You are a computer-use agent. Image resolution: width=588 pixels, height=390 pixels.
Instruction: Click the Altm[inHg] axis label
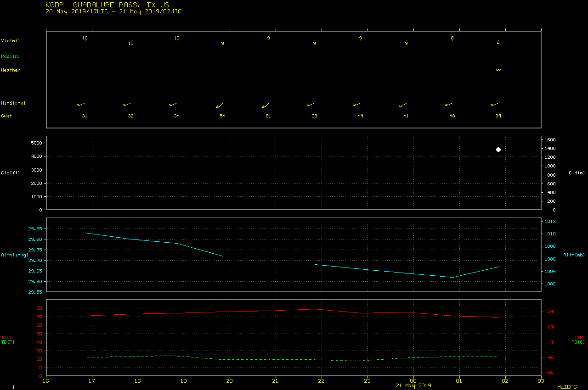point(15,255)
